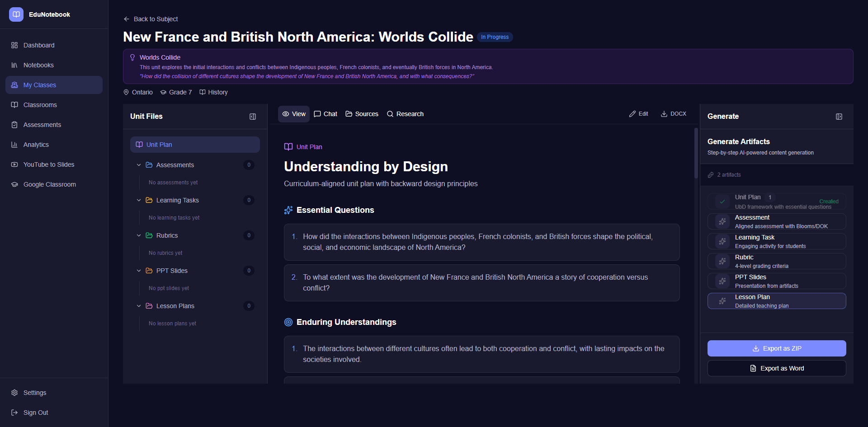Open the Research tab
868x427 pixels.
(405, 113)
